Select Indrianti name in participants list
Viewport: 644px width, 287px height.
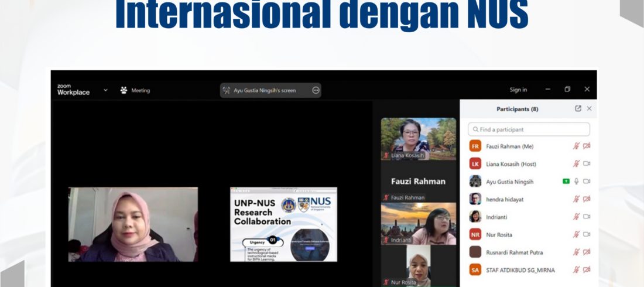pos(496,217)
